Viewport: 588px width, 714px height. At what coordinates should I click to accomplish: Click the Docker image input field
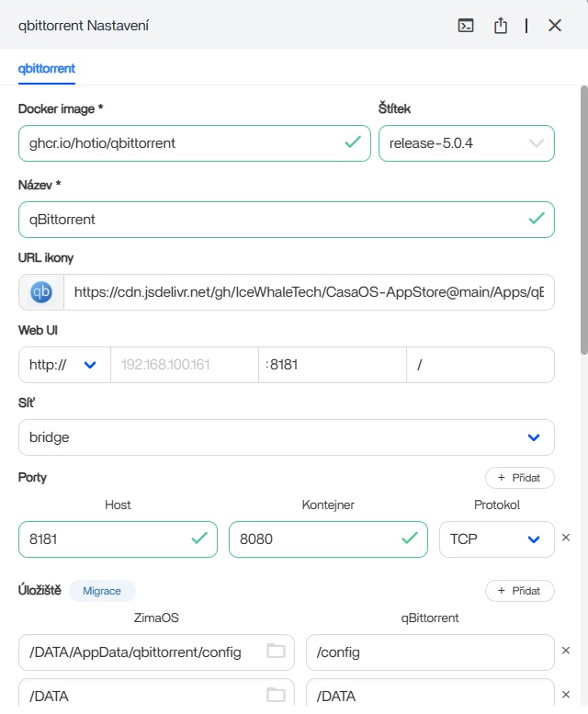click(x=179, y=143)
